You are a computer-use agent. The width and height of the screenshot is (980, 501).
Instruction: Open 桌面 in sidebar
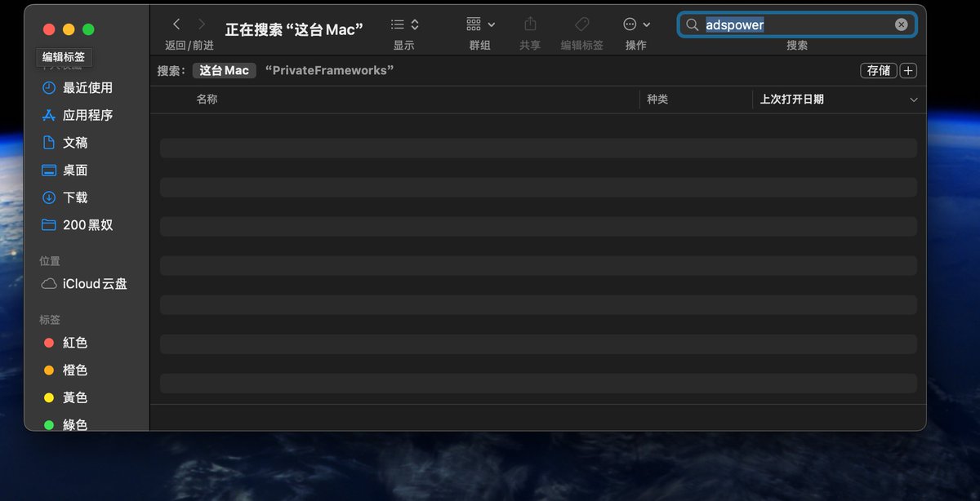(x=75, y=171)
